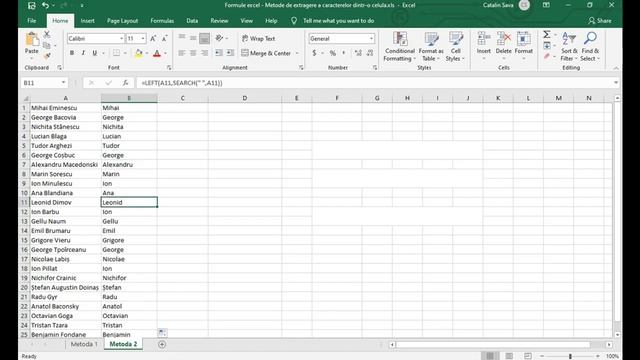Image resolution: width=640 pixels, height=360 pixels.
Task: Apply Accounting dollar number format
Action: pyautogui.click(x=314, y=53)
